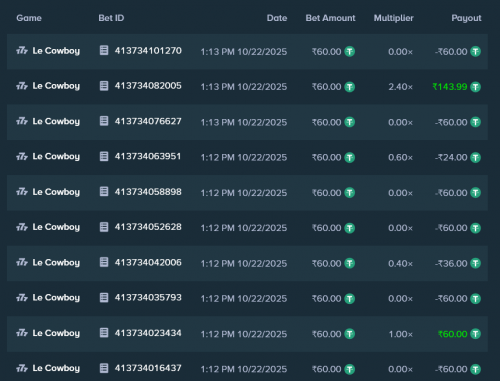
Task: Open bet ID 413734063951
Action: click(148, 156)
